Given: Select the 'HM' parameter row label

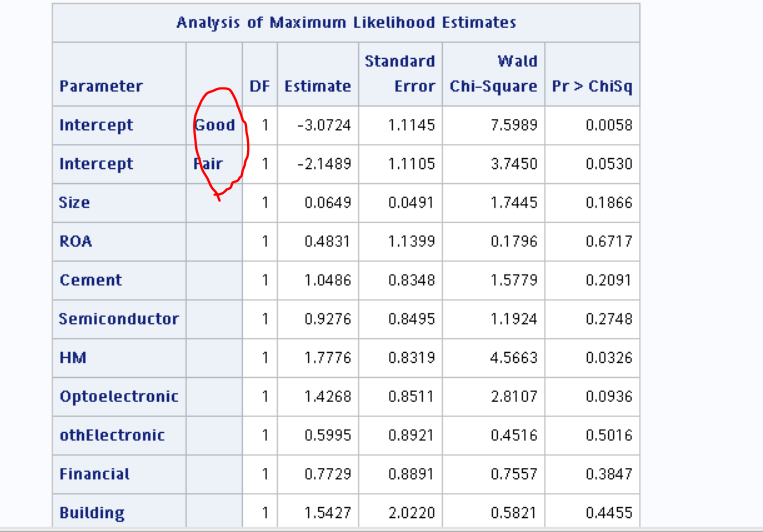Looking at the screenshot, I should tap(73, 358).
